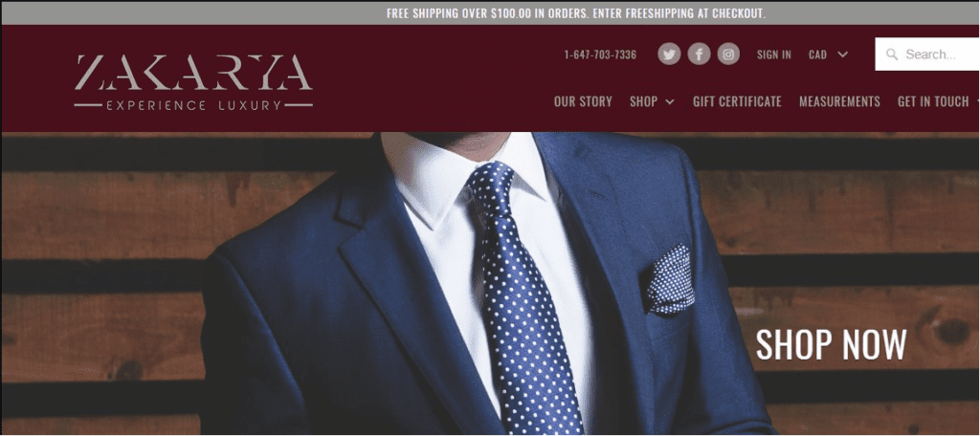This screenshot has width=980, height=436.
Task: Expand the chevron beside CAD
Action: pos(842,54)
